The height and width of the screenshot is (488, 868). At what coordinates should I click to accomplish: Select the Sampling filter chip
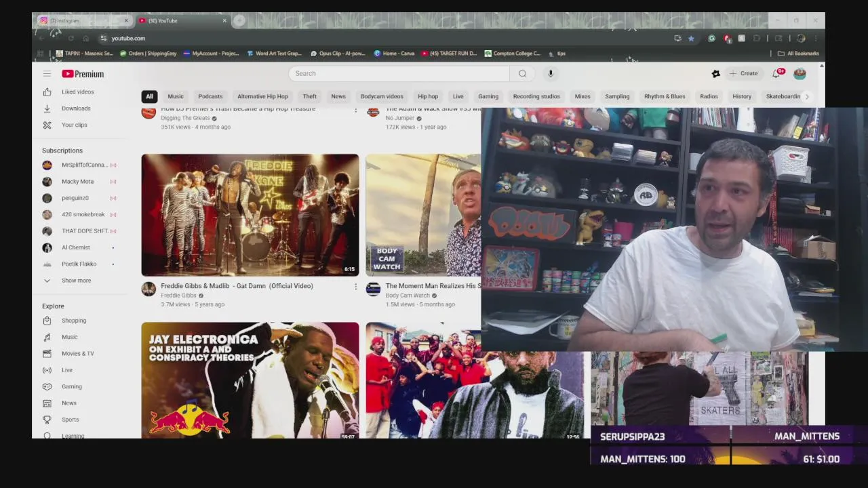[x=617, y=96]
